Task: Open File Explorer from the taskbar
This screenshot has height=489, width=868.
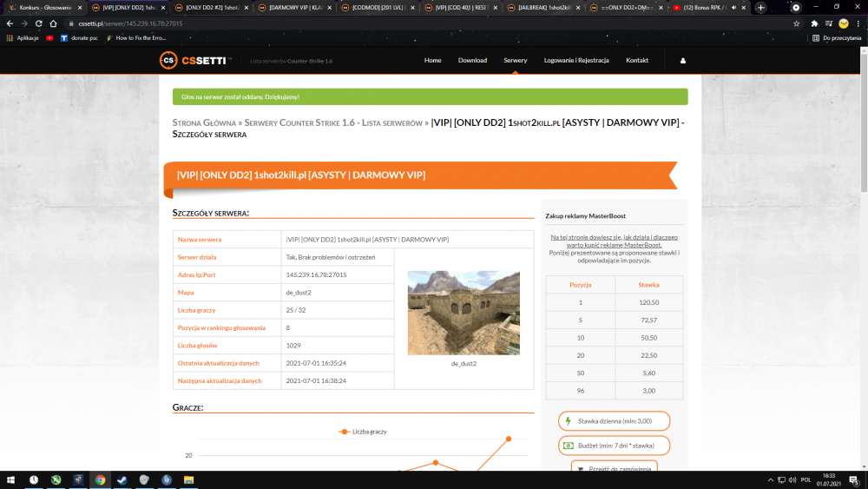Action: pyautogui.click(x=188, y=480)
